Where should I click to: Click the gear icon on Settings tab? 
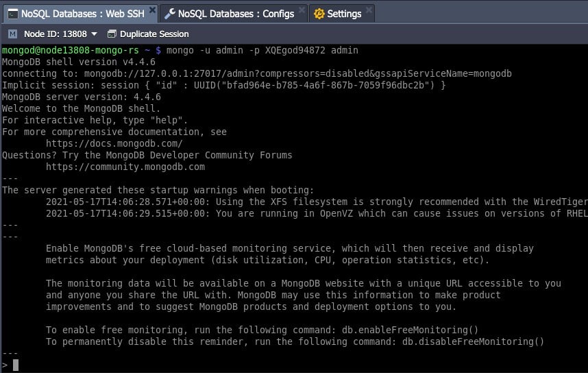pyautogui.click(x=319, y=14)
